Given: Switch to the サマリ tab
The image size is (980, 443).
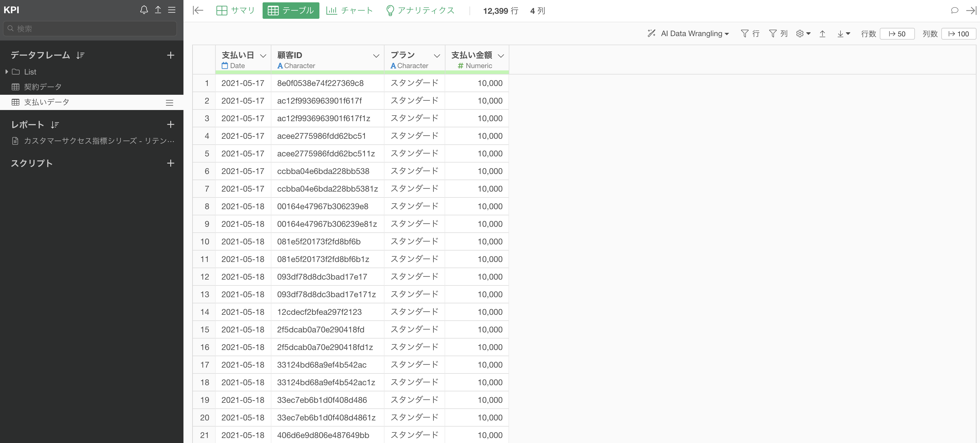Looking at the screenshot, I should (236, 10).
